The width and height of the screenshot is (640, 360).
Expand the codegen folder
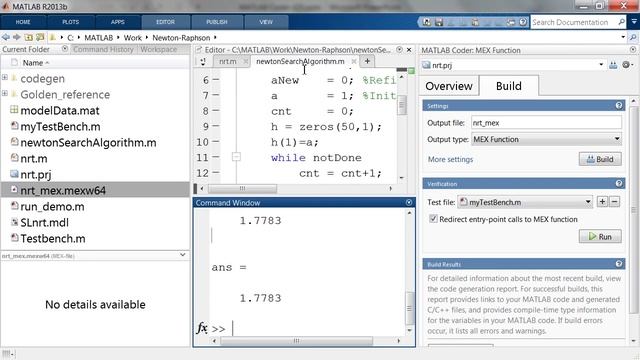coord(5,77)
